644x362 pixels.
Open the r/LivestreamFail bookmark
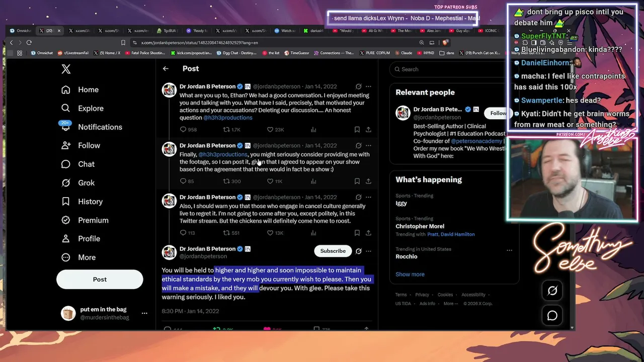click(74, 53)
